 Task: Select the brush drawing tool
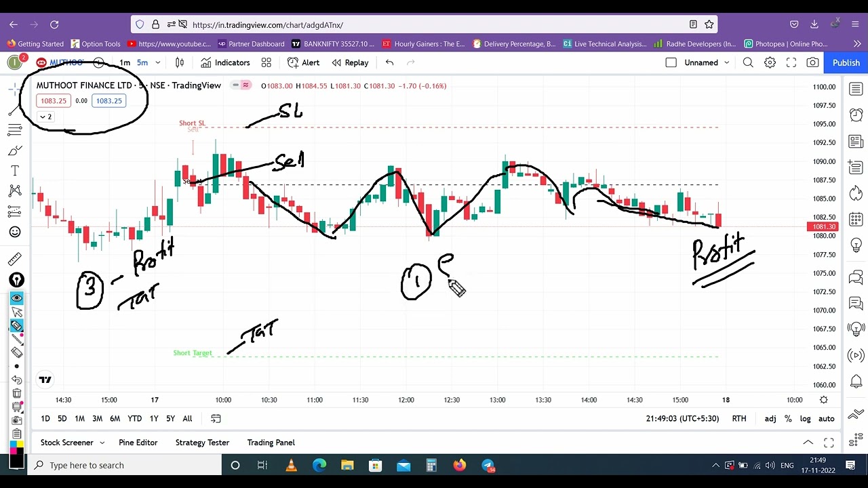coord(14,150)
